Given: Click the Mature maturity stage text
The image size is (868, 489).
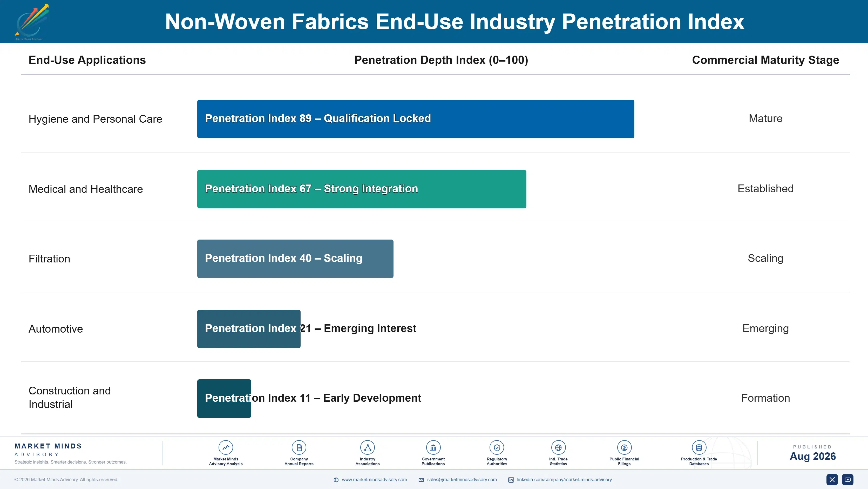Looking at the screenshot, I should (x=765, y=118).
